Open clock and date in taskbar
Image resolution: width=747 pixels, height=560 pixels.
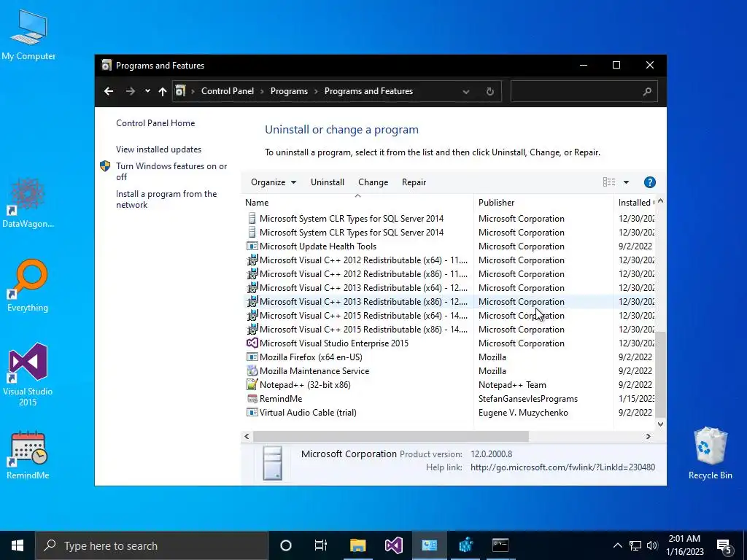(684, 545)
